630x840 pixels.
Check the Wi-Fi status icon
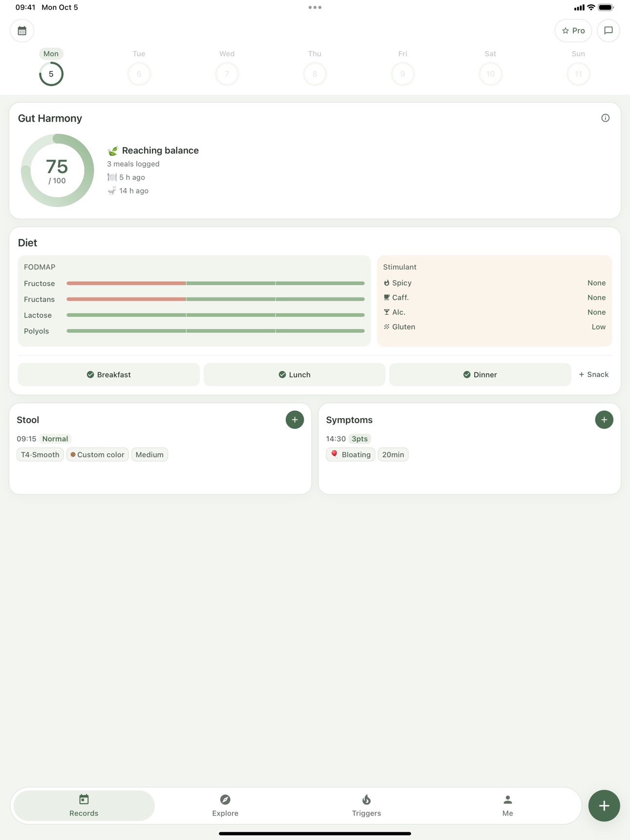[591, 7]
